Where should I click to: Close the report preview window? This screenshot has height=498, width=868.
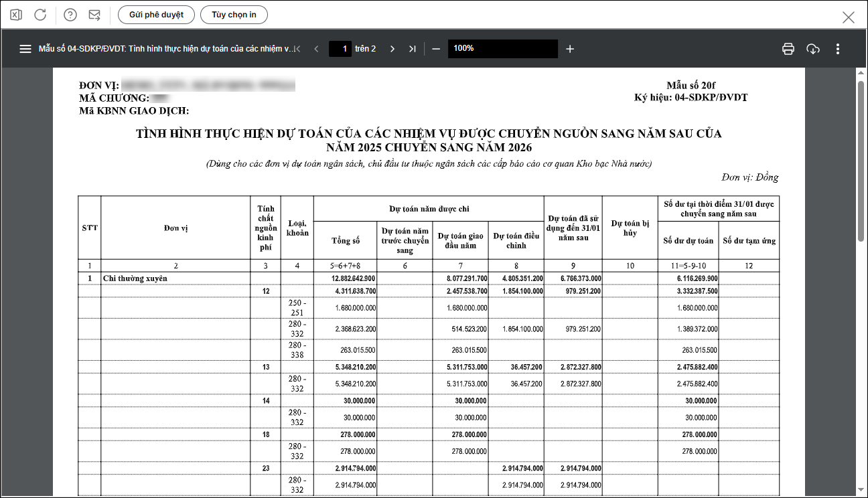849,17
